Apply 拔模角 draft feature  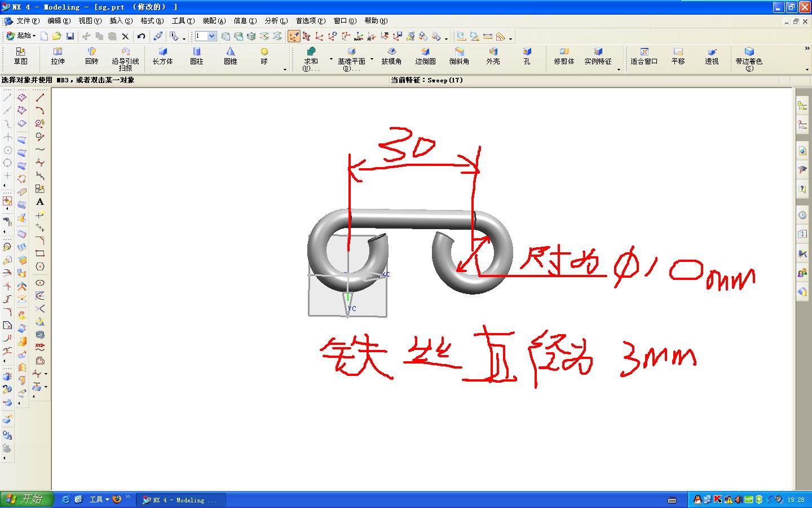point(391,56)
